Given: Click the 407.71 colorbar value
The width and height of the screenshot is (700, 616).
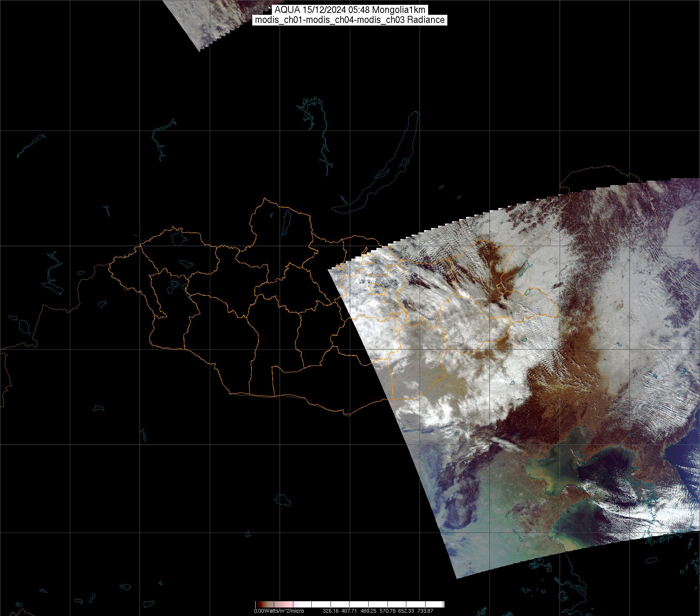Looking at the screenshot, I should [349, 611].
